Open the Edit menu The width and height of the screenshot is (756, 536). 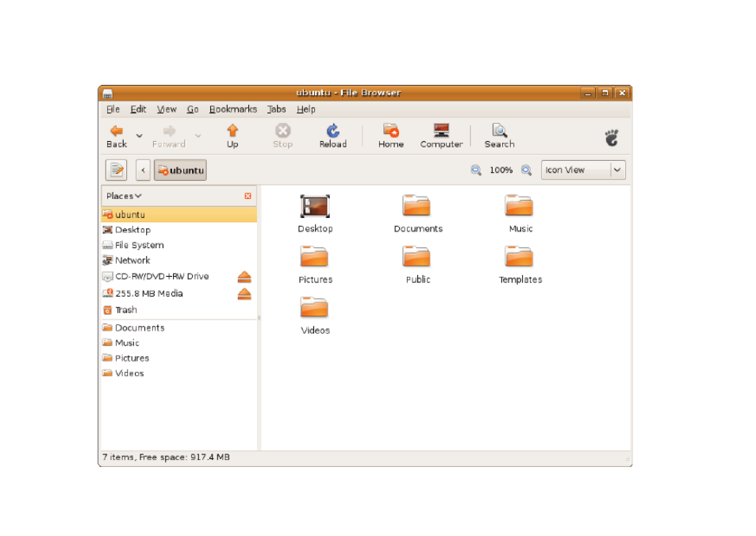[x=138, y=109]
